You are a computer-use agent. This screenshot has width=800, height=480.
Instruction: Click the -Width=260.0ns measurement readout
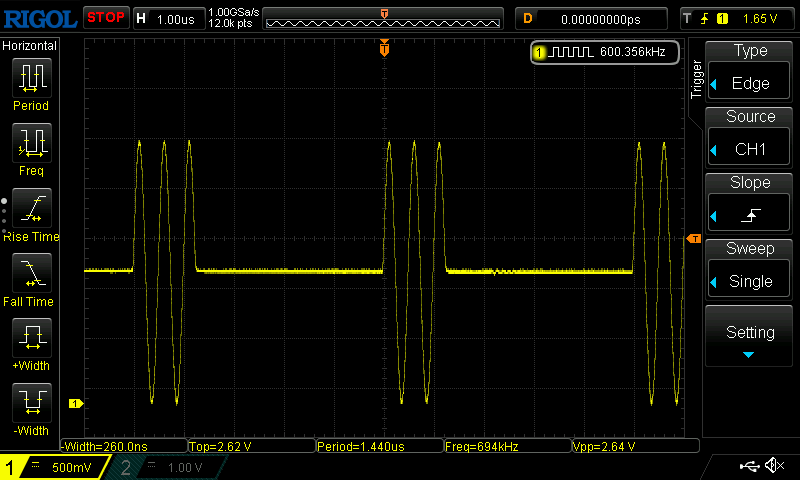124,446
